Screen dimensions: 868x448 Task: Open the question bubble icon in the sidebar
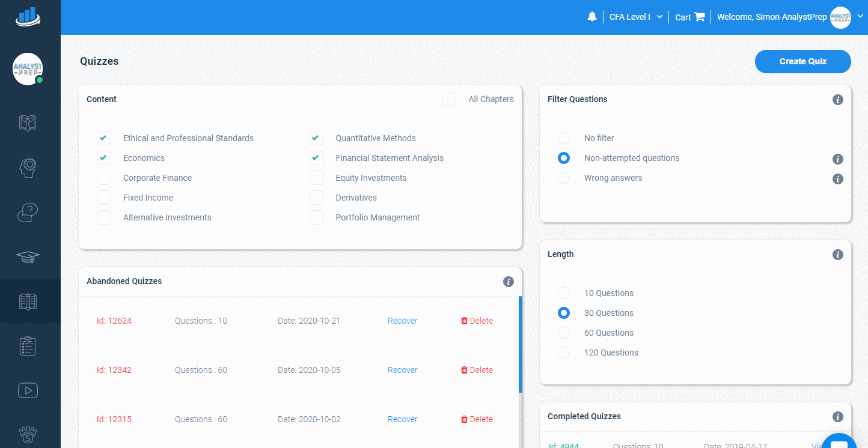tap(28, 212)
